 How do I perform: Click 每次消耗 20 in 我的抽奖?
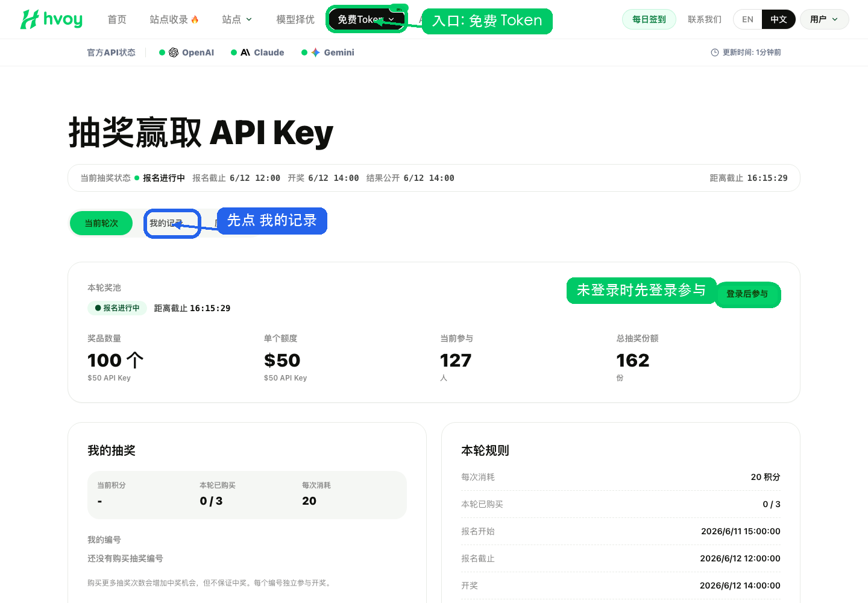coord(316,494)
